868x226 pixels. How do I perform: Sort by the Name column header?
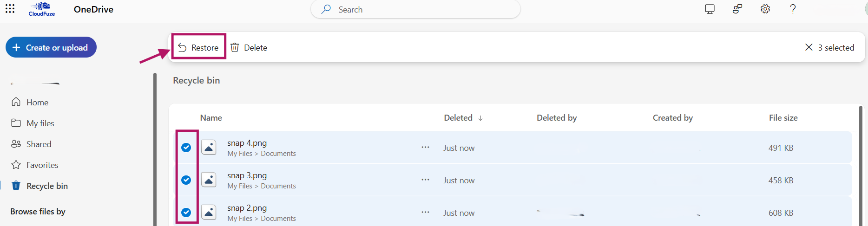pos(211,118)
